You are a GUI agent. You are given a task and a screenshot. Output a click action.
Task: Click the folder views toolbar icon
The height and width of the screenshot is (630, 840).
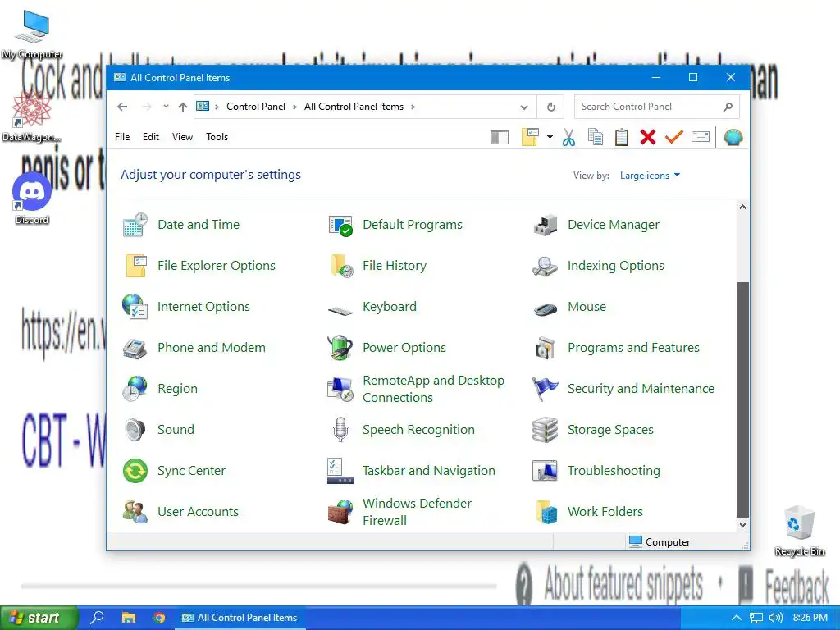pos(530,137)
